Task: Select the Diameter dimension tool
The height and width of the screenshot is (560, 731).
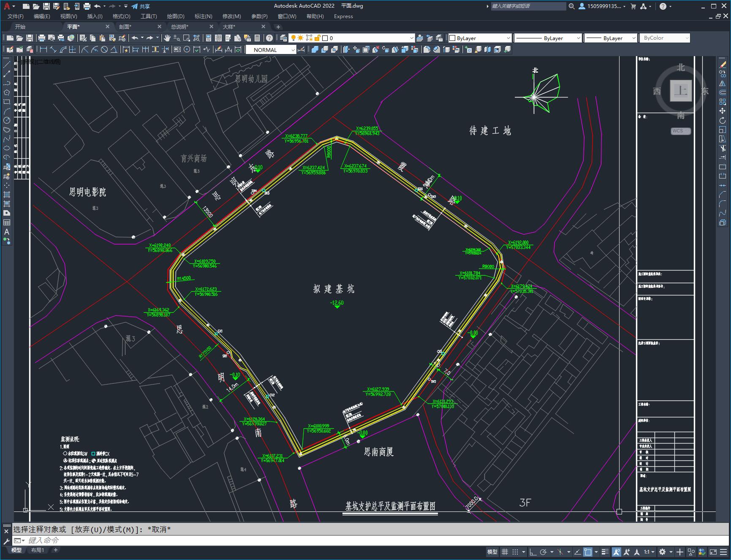Action: coord(104,49)
